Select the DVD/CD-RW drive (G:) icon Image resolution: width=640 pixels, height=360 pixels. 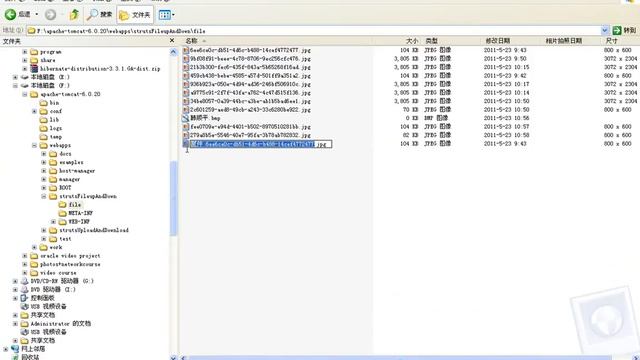pyautogui.click(x=25, y=281)
